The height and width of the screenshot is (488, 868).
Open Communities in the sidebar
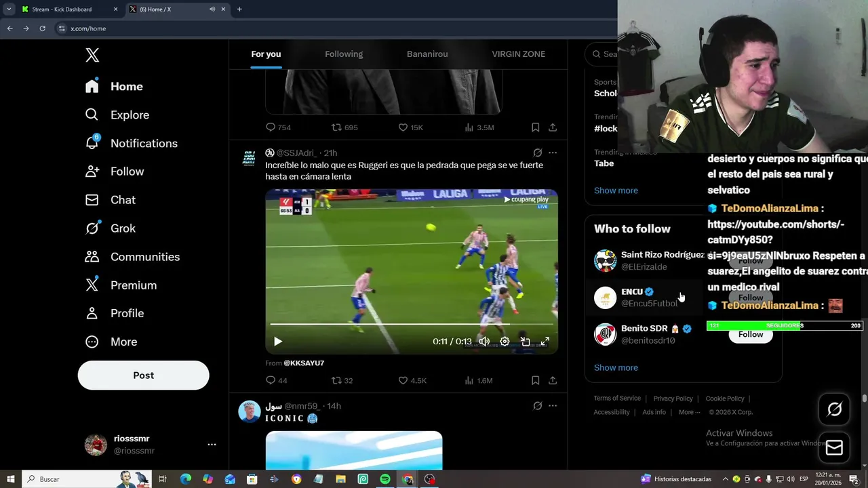click(x=132, y=257)
